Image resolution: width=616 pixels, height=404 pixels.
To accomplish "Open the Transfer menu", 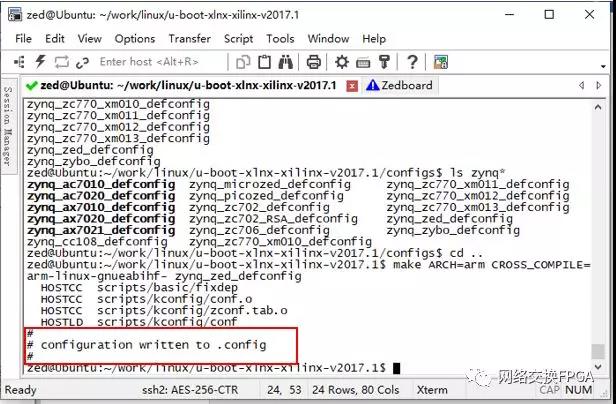I will (189, 39).
